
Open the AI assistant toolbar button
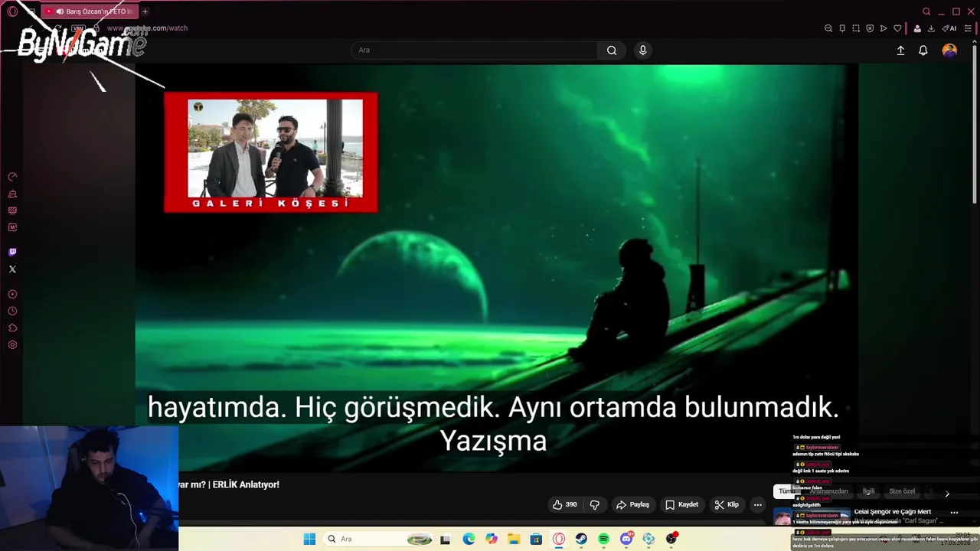[949, 28]
